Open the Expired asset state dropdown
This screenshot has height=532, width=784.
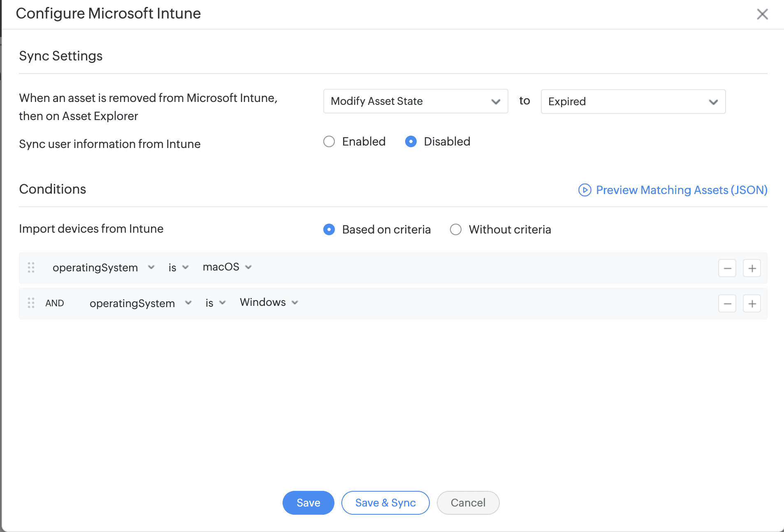click(633, 102)
